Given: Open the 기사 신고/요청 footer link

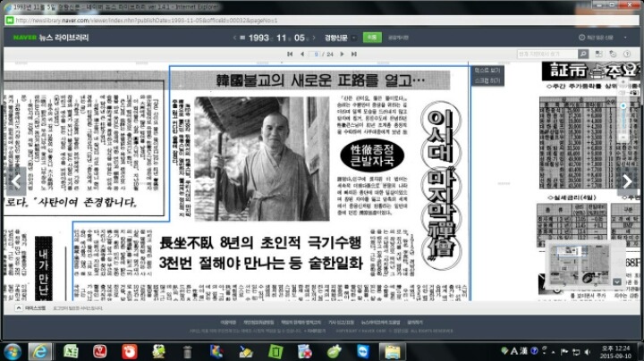Looking at the screenshot, I should pyautogui.click(x=341, y=323).
